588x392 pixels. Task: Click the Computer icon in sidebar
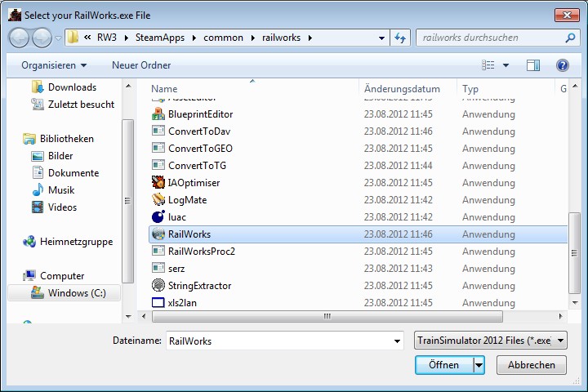coord(29,276)
